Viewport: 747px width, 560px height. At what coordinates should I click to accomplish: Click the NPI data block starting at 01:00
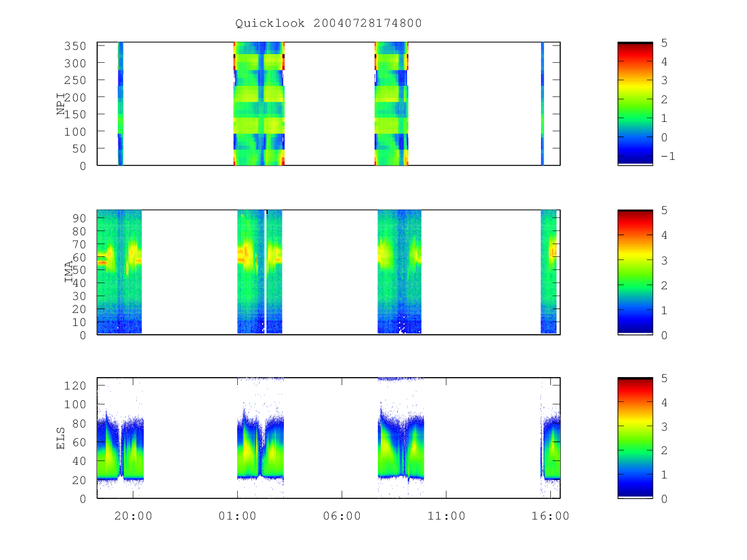[259, 103]
